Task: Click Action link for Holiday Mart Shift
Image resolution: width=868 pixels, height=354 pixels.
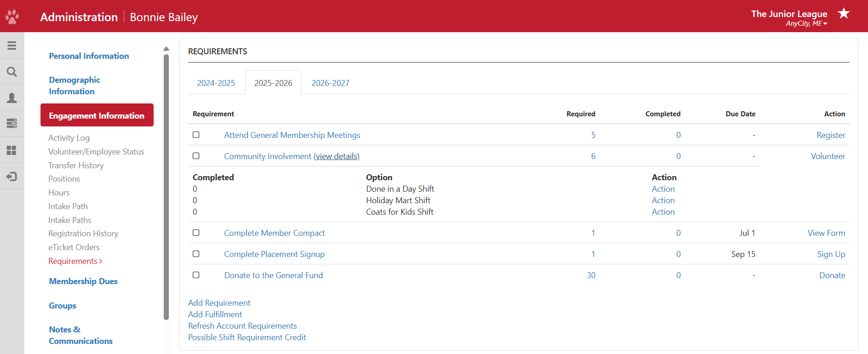Action: (663, 200)
